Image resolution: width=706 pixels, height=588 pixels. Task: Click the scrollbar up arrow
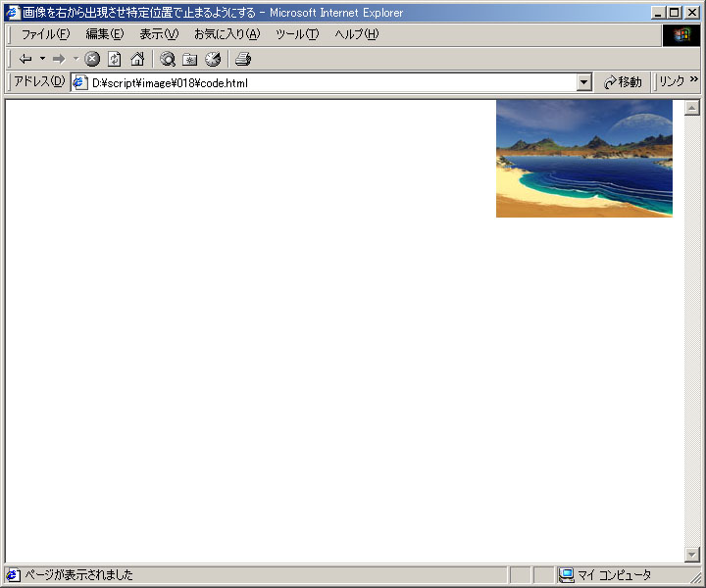pyautogui.click(x=692, y=108)
